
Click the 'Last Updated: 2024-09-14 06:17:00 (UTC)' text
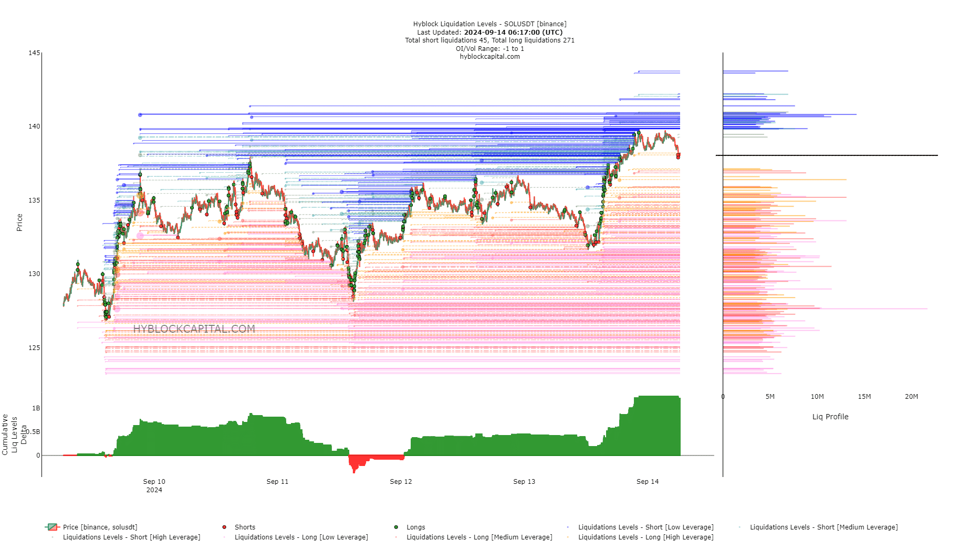(x=489, y=32)
